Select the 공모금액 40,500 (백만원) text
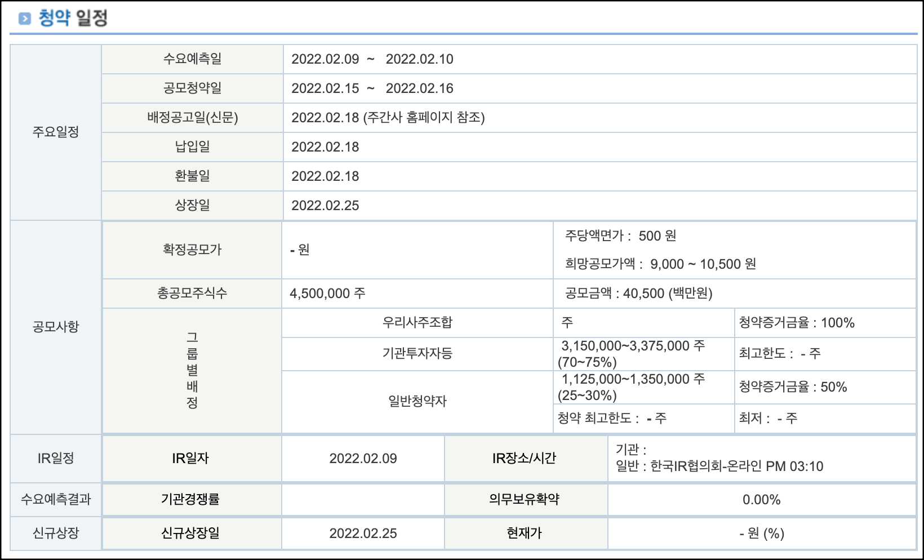 pos(638,294)
